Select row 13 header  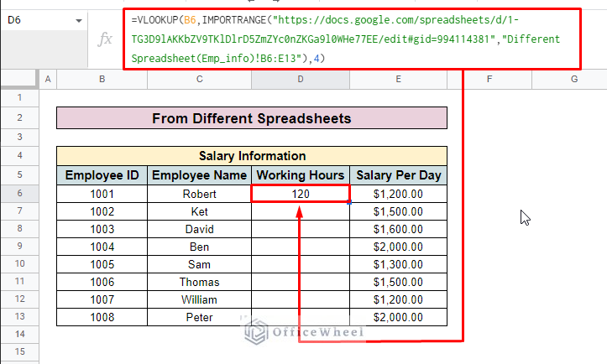click(x=20, y=317)
